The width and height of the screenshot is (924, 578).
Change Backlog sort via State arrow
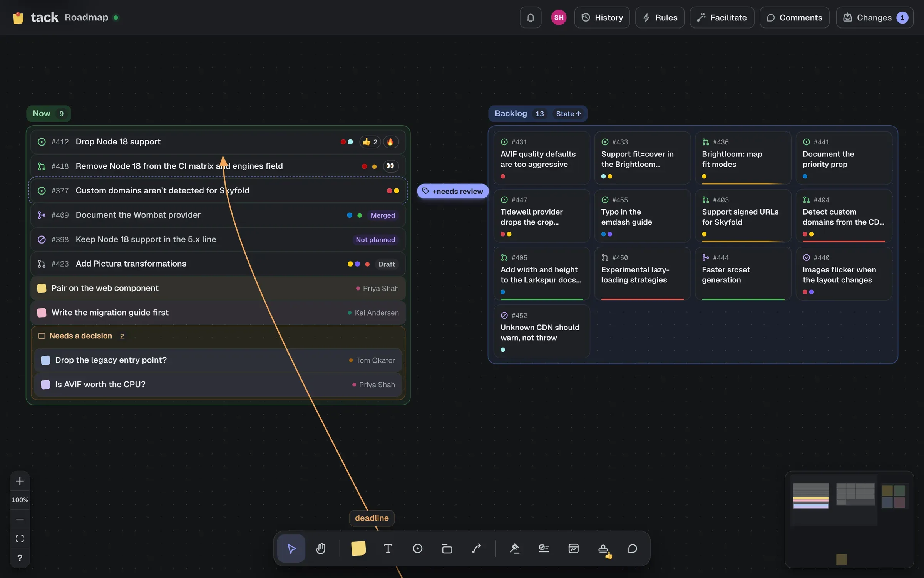(x=568, y=114)
